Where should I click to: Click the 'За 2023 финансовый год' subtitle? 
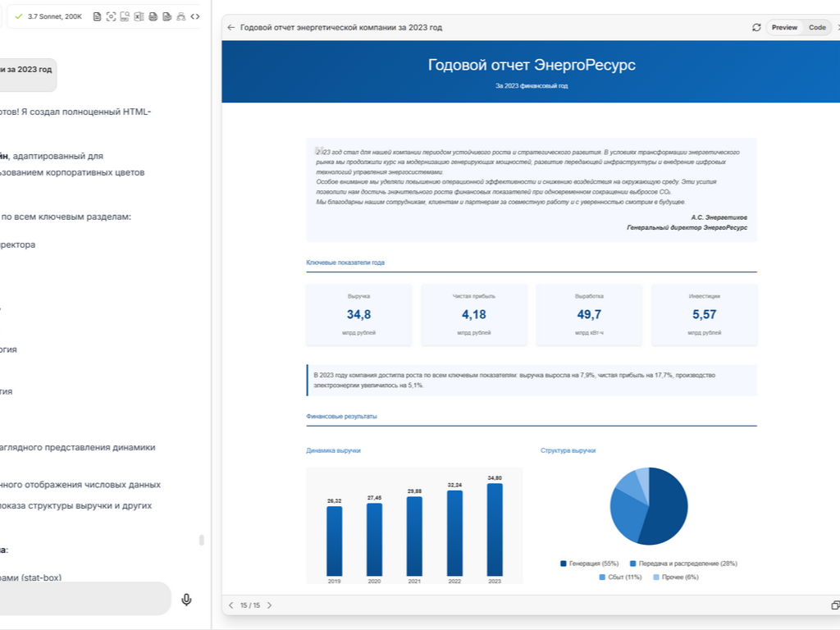point(532,85)
